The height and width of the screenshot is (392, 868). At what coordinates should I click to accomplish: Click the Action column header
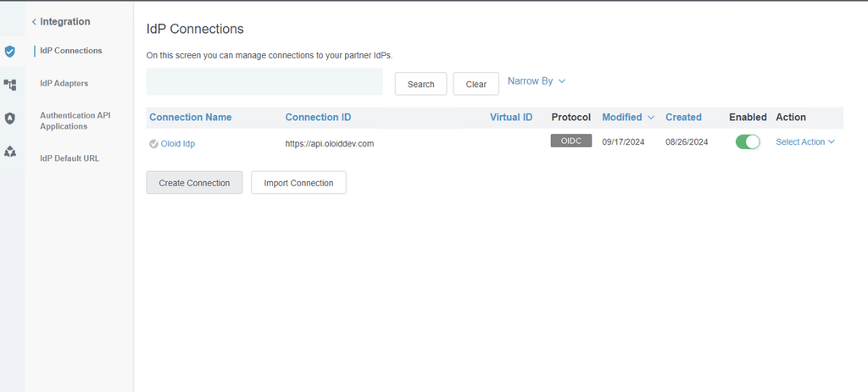[x=791, y=117]
